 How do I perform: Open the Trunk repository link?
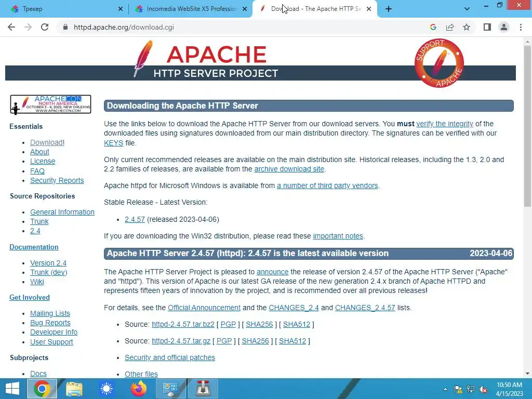[x=39, y=221]
